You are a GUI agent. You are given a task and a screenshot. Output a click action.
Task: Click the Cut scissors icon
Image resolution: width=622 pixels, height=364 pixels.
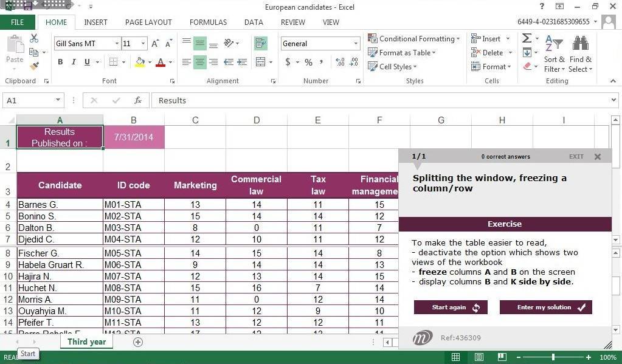click(34, 39)
